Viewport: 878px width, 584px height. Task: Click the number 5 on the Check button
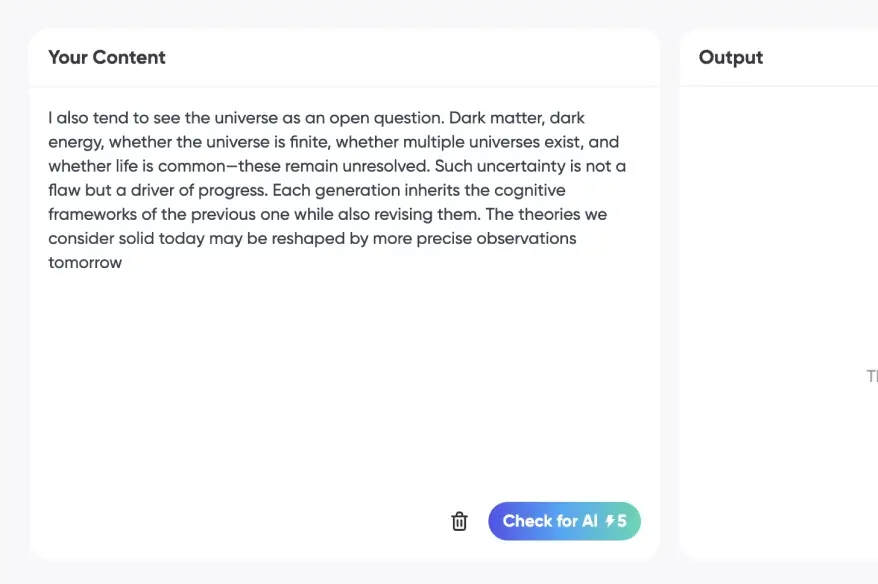coord(622,521)
